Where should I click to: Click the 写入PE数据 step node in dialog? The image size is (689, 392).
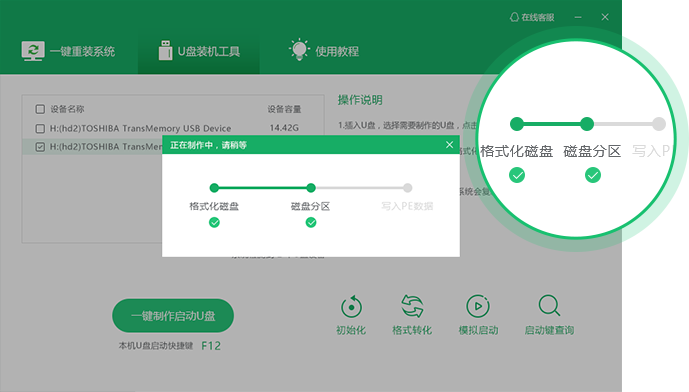click(407, 188)
